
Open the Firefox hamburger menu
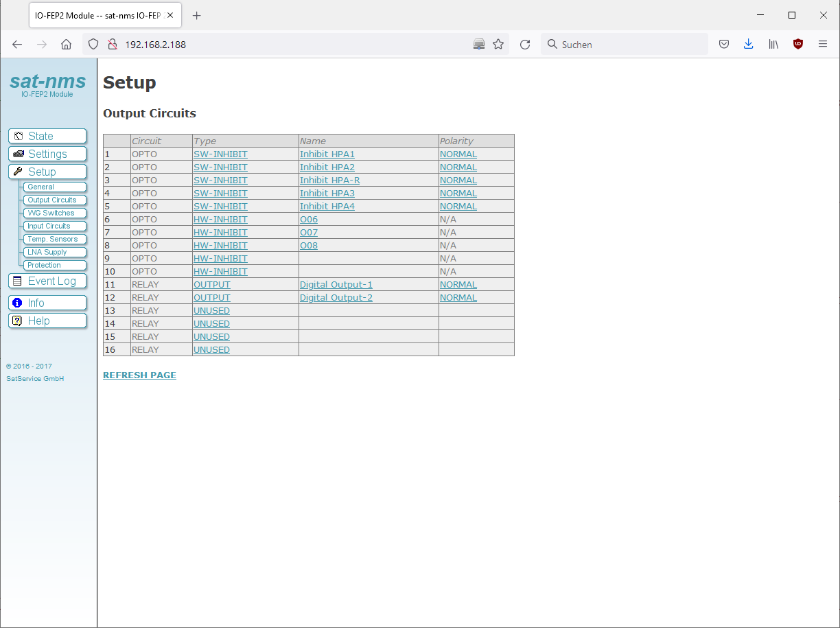[x=823, y=44]
